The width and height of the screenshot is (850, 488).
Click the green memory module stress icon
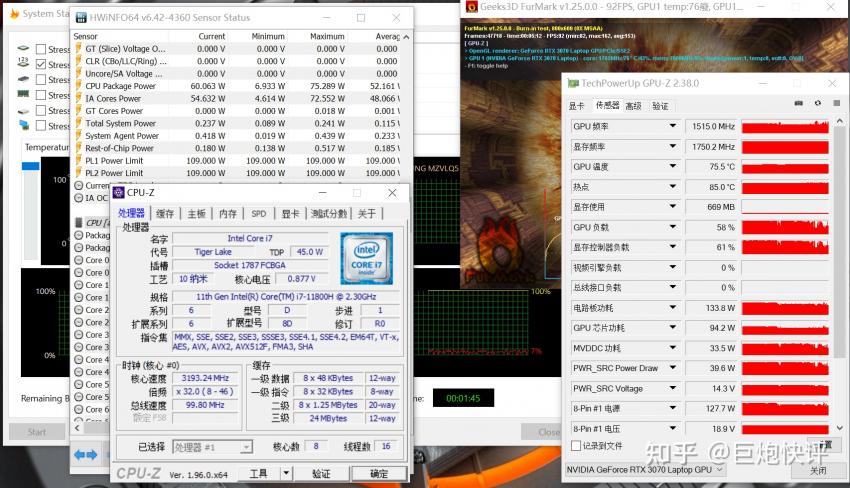coord(23,93)
